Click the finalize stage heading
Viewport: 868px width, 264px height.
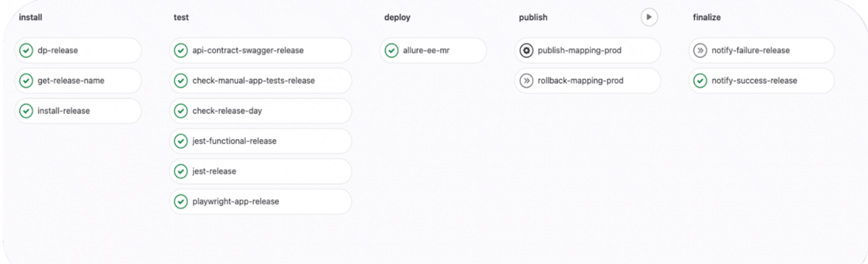click(x=707, y=17)
